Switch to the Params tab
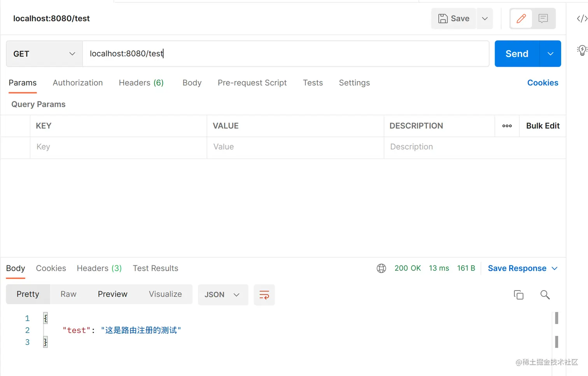The height and width of the screenshot is (376, 588). click(23, 83)
